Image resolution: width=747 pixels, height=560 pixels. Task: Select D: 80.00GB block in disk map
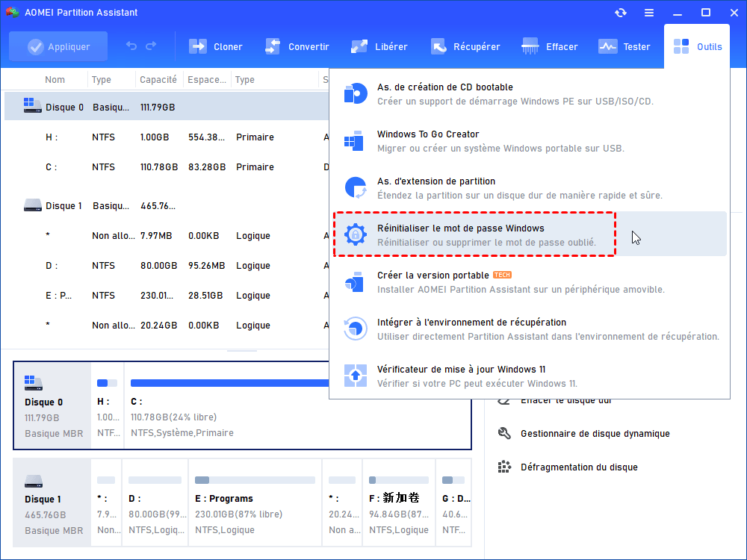(x=155, y=503)
